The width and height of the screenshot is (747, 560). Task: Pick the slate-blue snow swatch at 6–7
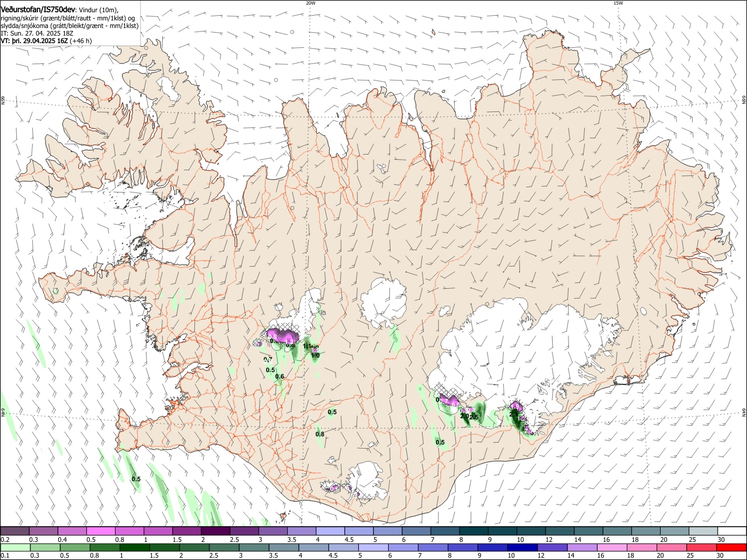tap(416, 531)
